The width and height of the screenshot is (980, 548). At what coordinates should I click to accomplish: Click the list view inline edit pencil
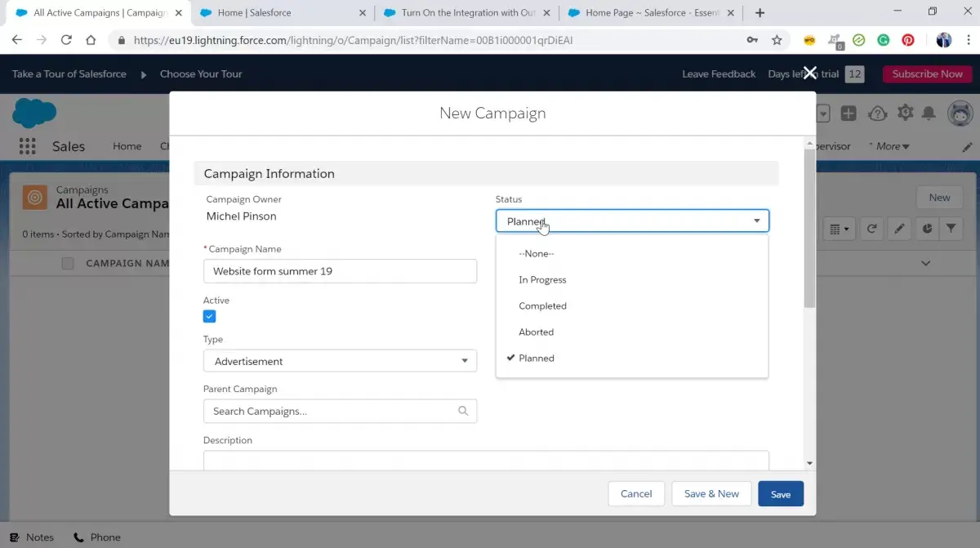click(x=899, y=229)
